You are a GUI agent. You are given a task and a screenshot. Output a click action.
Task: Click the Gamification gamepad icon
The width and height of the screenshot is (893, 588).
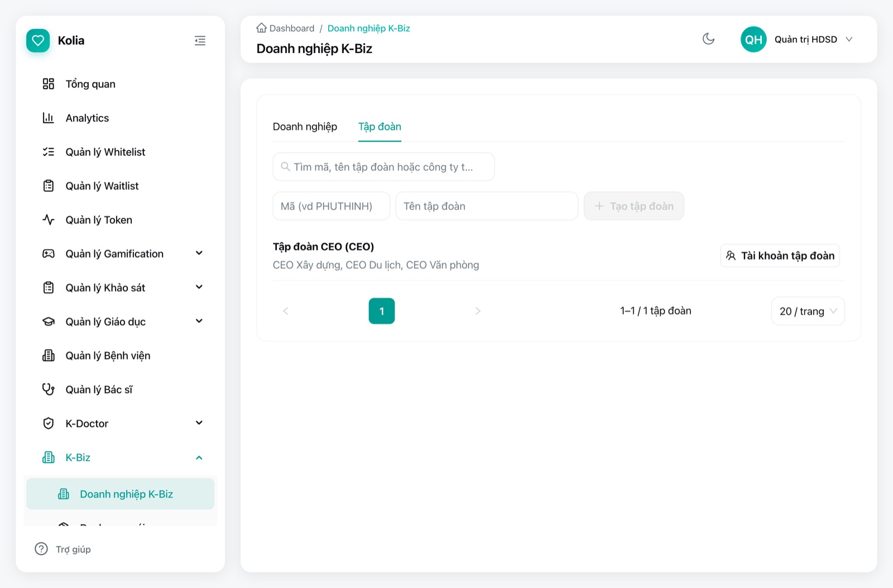49,254
